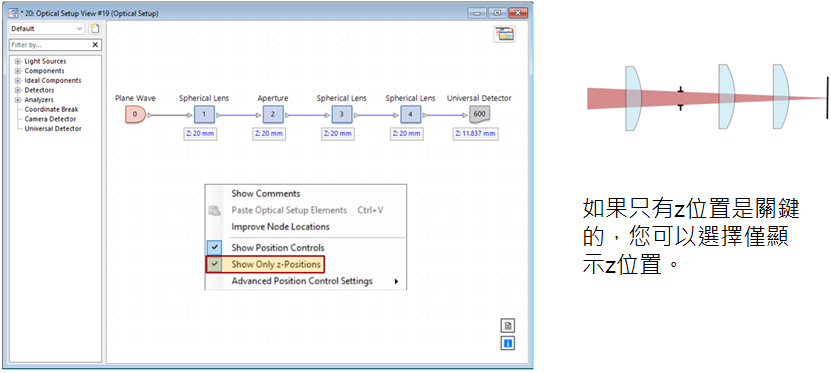Viewport: 831px width, 373px height.
Task: Click the Analyzers tree label
Action: coord(39,100)
